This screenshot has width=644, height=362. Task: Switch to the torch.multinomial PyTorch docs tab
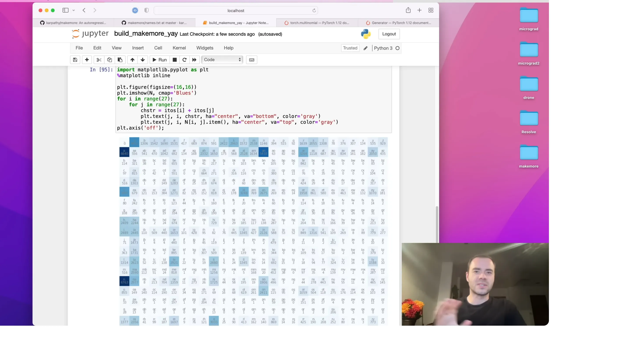pyautogui.click(x=317, y=23)
